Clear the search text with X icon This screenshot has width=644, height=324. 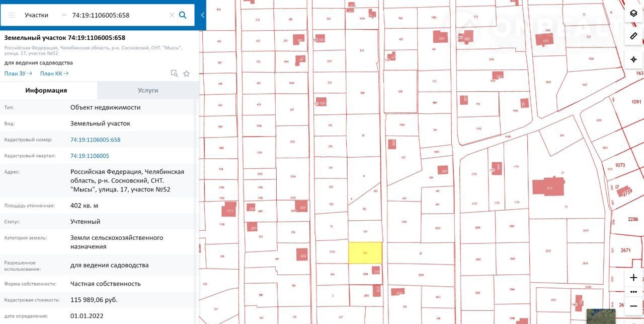172,15
